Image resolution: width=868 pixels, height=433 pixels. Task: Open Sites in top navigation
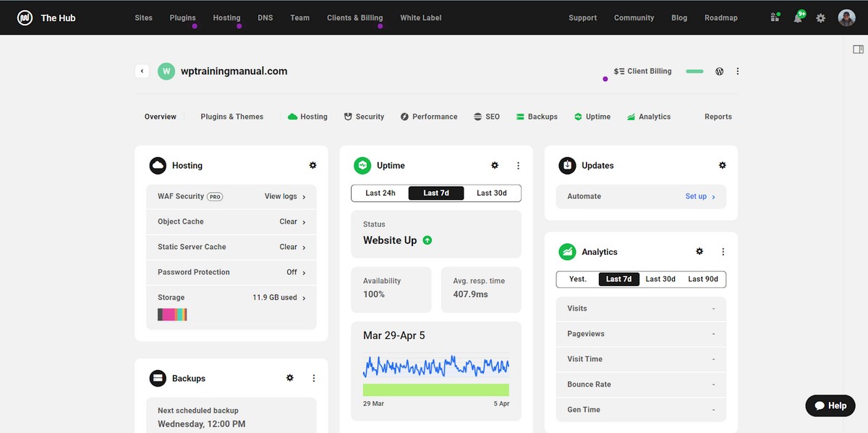point(143,17)
